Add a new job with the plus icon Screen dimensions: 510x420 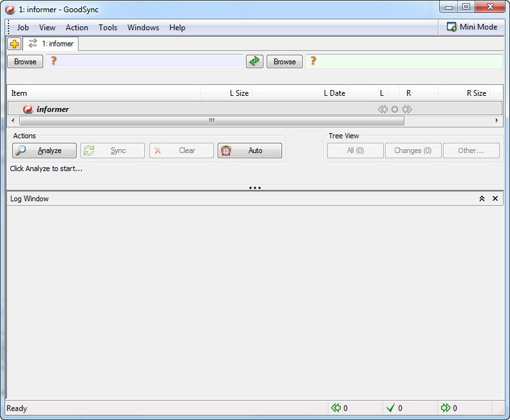14,44
